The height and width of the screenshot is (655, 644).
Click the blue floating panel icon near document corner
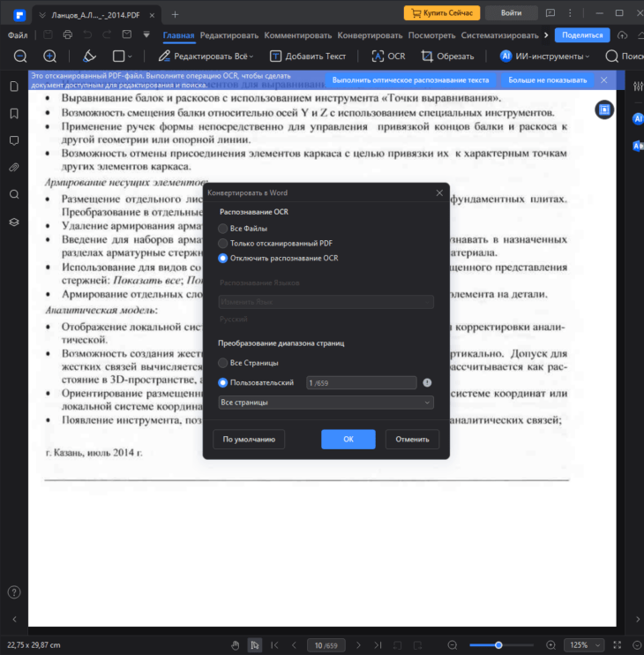click(x=604, y=109)
